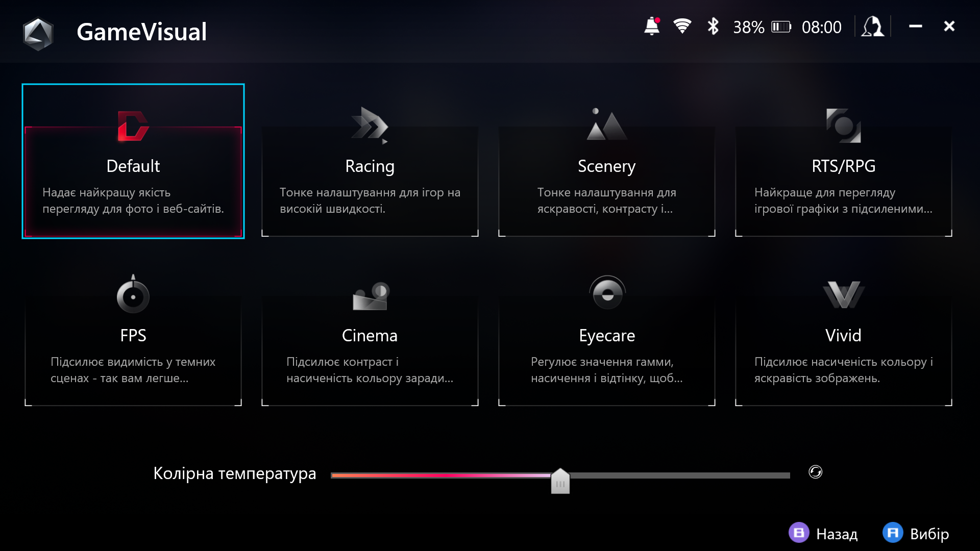Open the user profile icon
The height and width of the screenshot is (551, 980).
coord(872,27)
